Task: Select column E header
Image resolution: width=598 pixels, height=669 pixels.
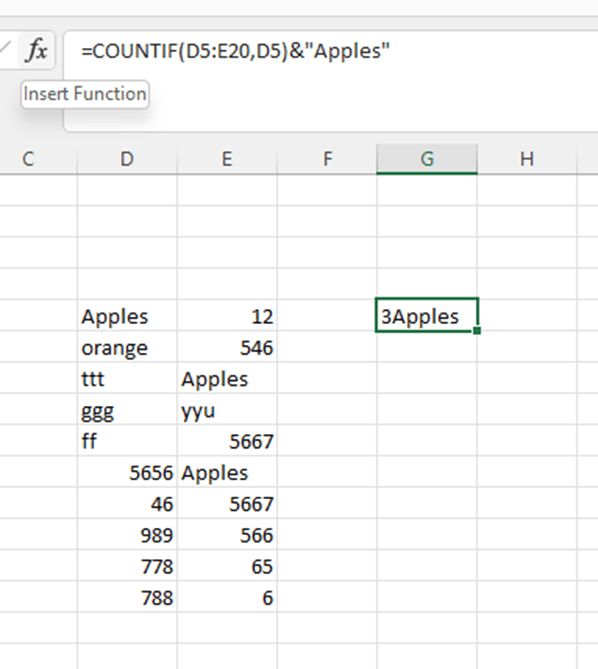Action: (227, 159)
